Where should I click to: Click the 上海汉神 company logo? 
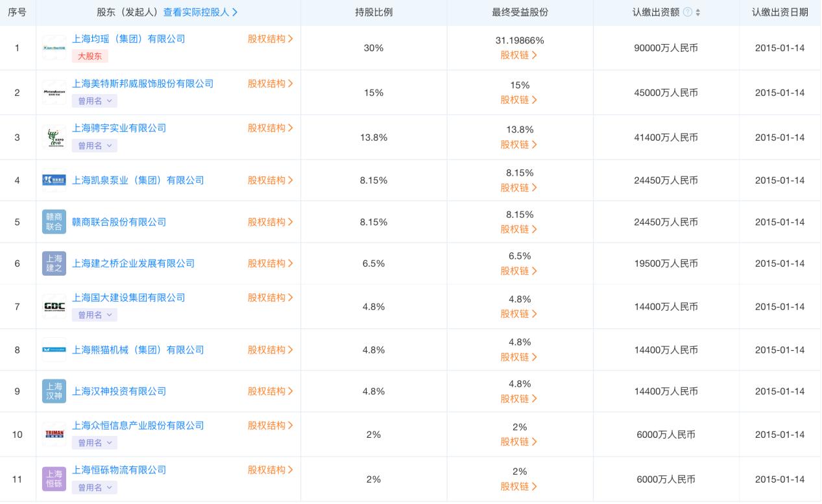54,391
